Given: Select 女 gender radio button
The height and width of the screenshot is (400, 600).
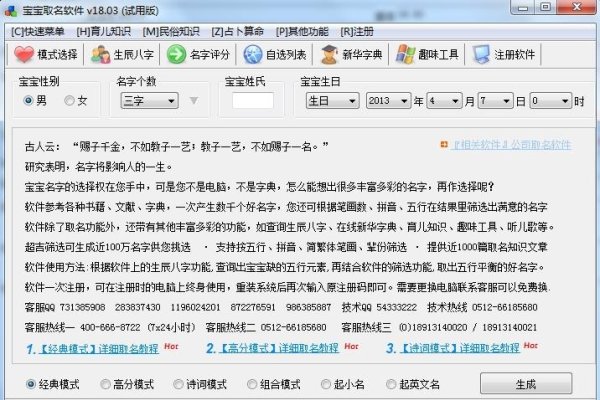Looking at the screenshot, I should click(x=69, y=101).
